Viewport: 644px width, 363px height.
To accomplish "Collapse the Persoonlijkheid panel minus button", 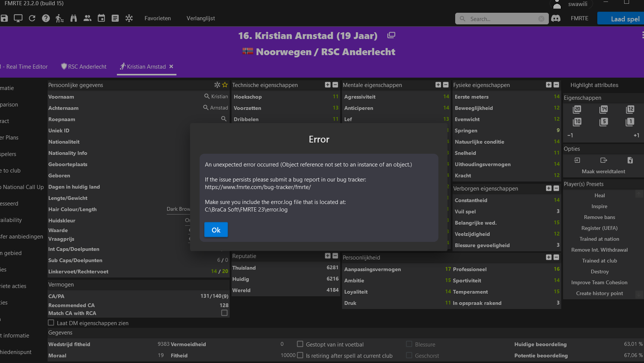I will [556, 257].
